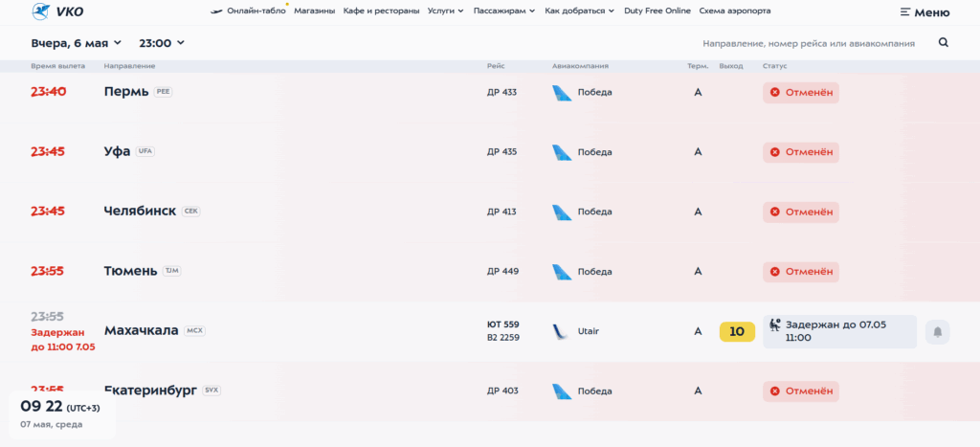Expand the Услуги menu
The height and width of the screenshot is (447, 980).
coord(446,11)
